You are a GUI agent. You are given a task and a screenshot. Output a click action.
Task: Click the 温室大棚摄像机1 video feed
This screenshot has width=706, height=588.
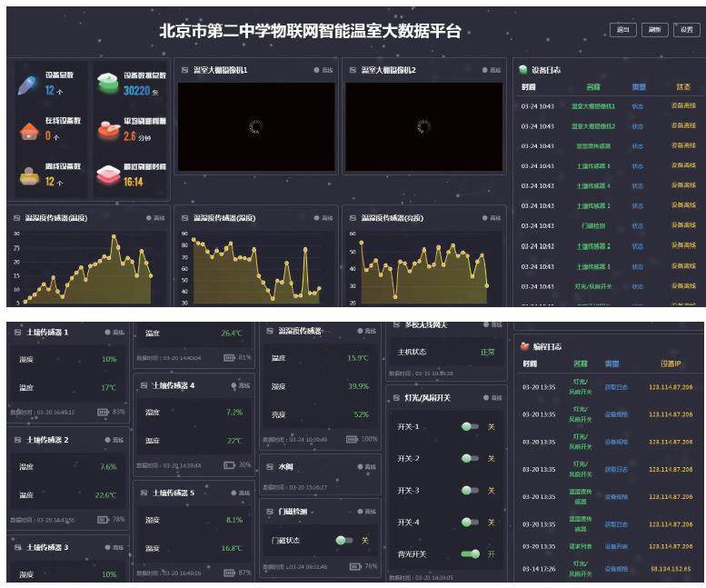pyautogui.click(x=255, y=127)
